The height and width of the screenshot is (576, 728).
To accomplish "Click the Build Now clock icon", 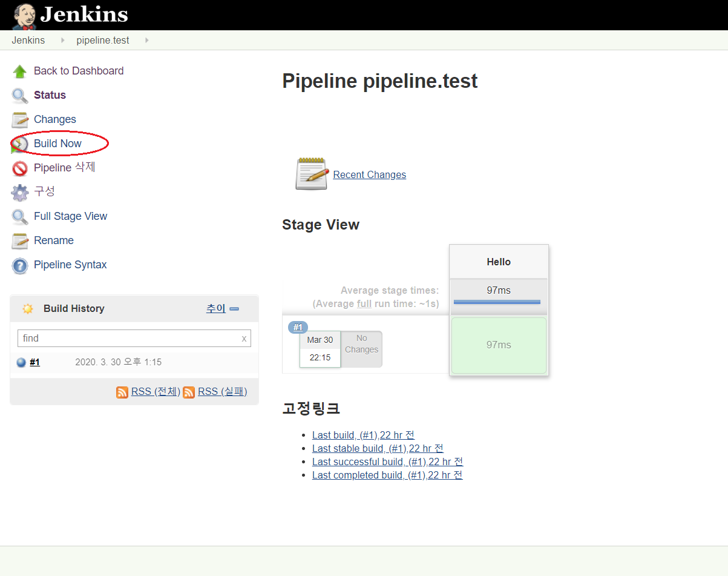I will (20, 144).
